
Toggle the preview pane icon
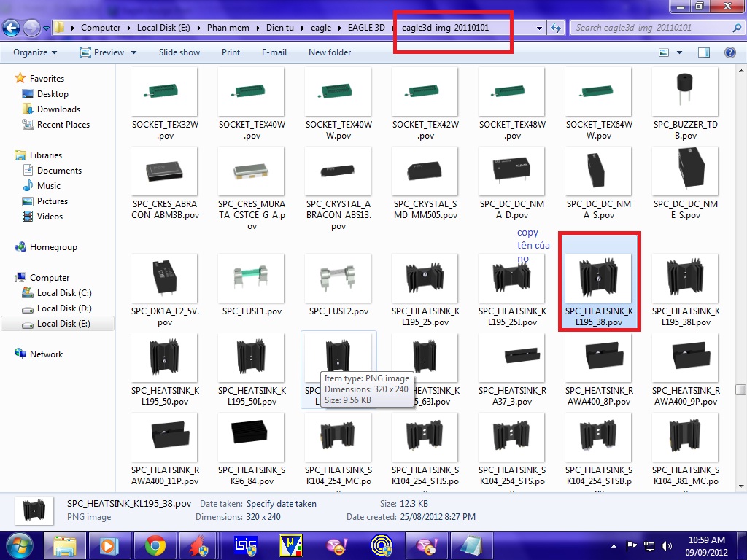point(704,52)
